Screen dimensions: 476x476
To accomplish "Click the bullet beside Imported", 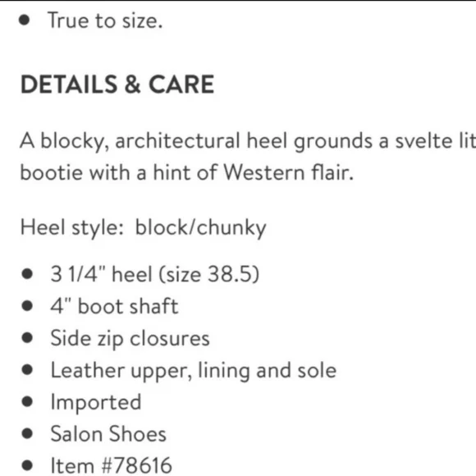I will click(27, 401).
